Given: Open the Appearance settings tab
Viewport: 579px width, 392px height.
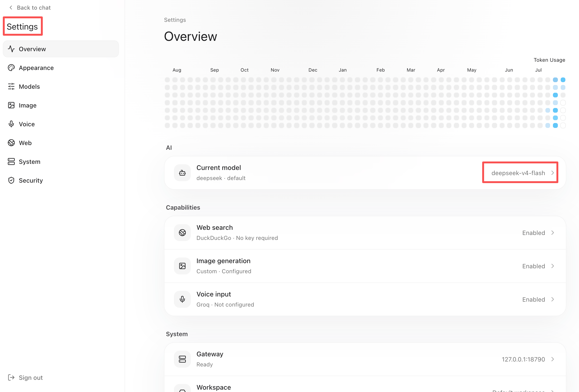Looking at the screenshot, I should pos(61,68).
